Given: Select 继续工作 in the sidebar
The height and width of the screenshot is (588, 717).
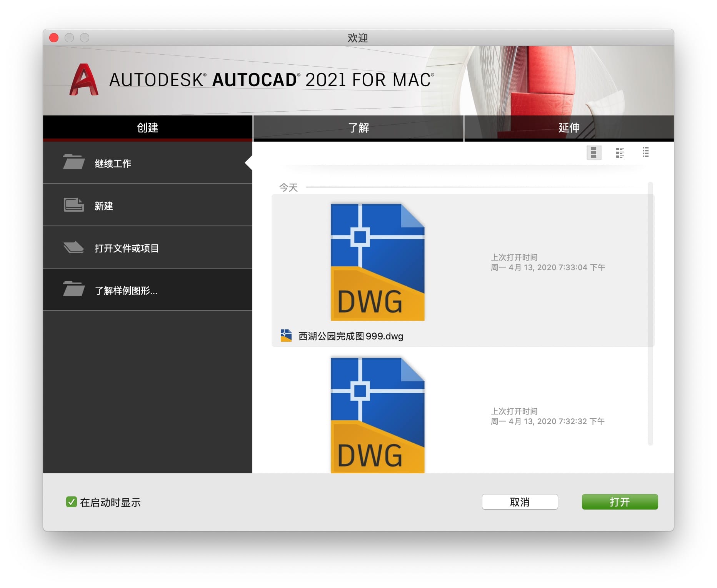Looking at the screenshot, I should 113,164.
